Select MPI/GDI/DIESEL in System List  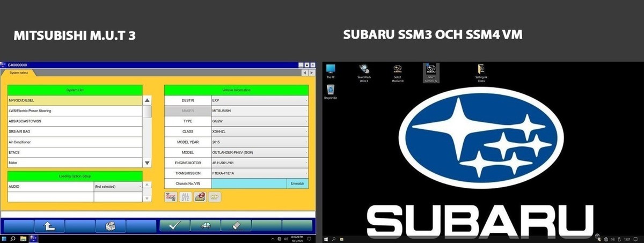pos(75,100)
